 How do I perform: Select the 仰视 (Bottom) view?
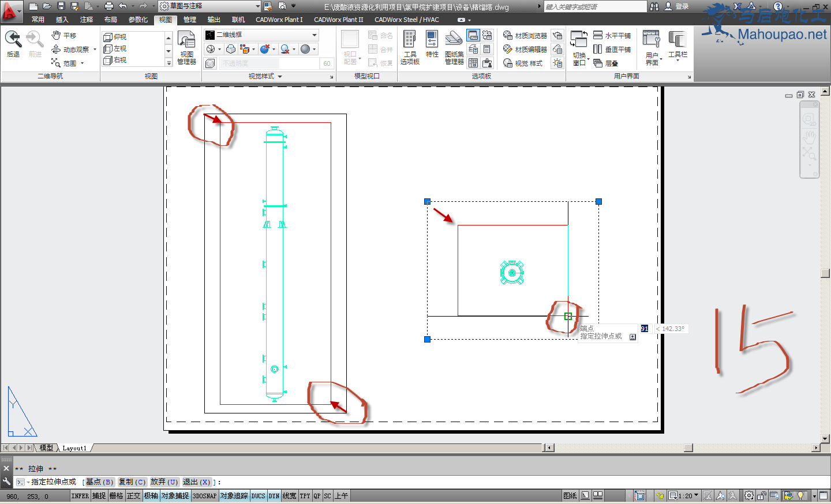115,37
